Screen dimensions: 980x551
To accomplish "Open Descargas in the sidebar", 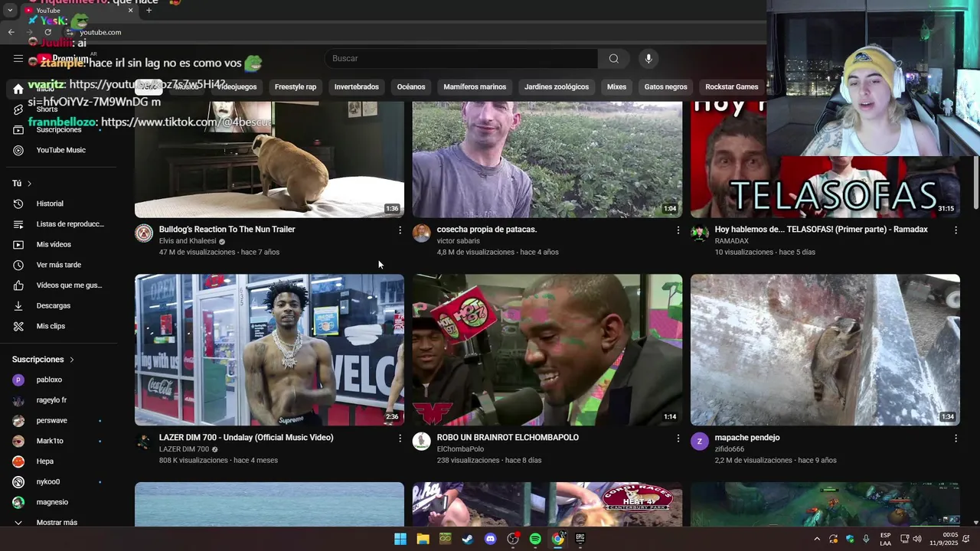I will (x=58, y=305).
